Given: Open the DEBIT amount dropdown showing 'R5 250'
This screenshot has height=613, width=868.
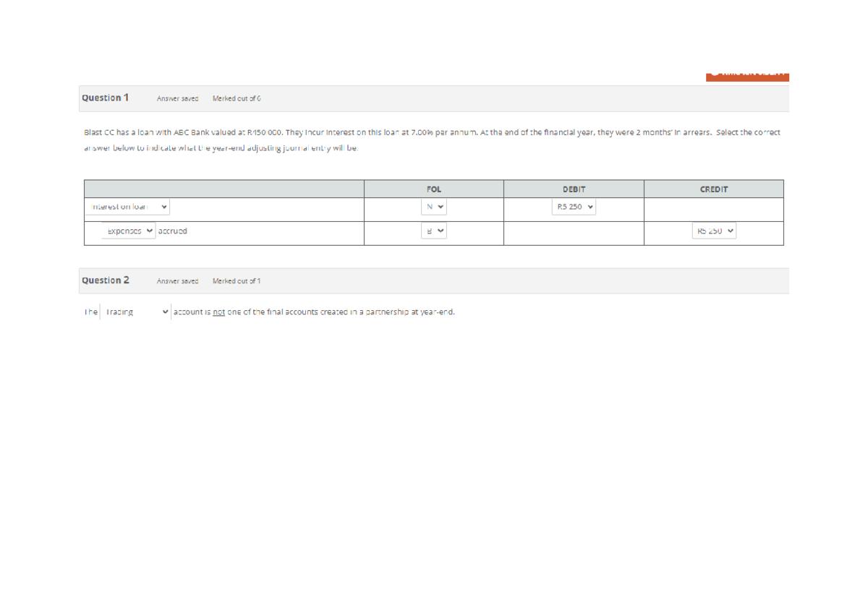Looking at the screenshot, I should click(x=573, y=207).
